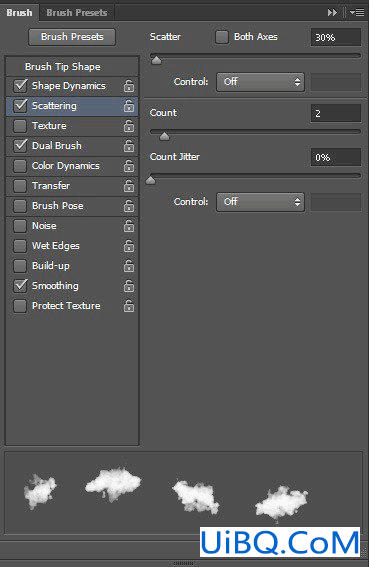
Task: Collapse panel with double-arrow icon
Action: point(332,13)
